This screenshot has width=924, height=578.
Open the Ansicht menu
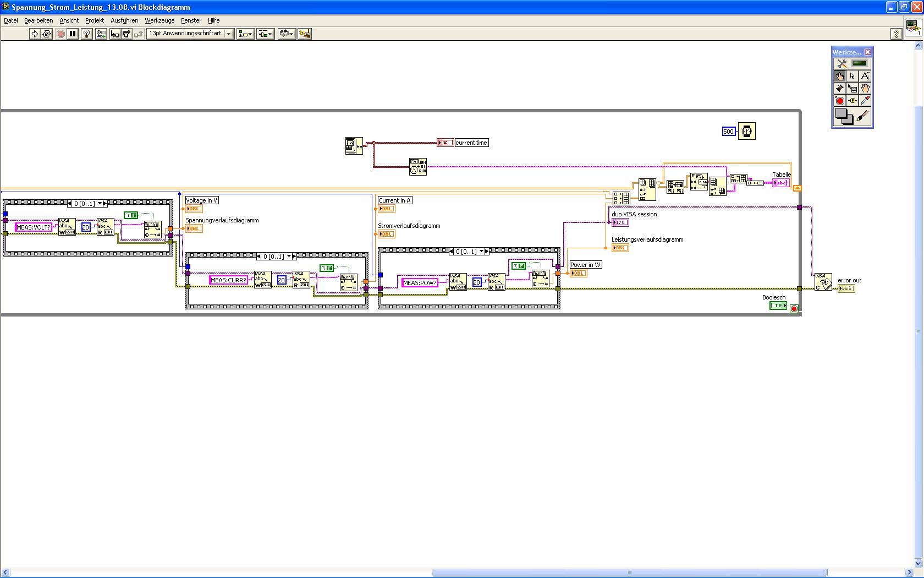69,20
